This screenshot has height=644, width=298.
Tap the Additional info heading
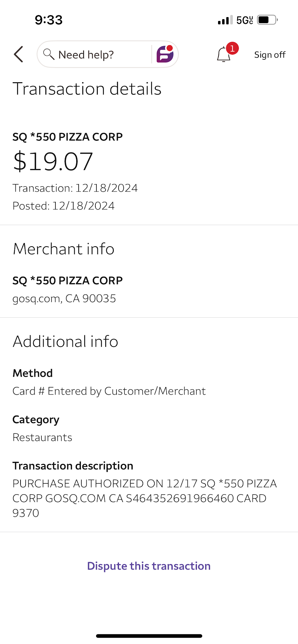point(66,341)
